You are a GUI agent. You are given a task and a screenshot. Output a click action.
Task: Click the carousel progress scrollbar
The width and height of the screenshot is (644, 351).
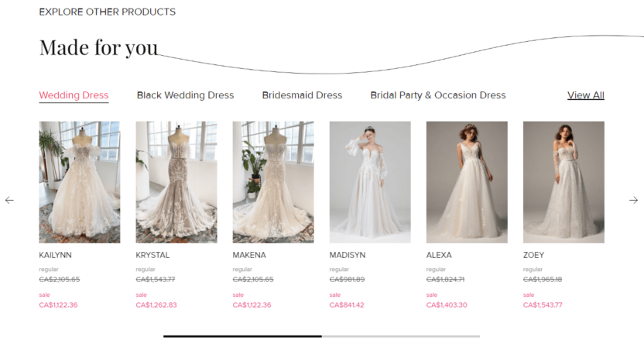click(x=321, y=336)
